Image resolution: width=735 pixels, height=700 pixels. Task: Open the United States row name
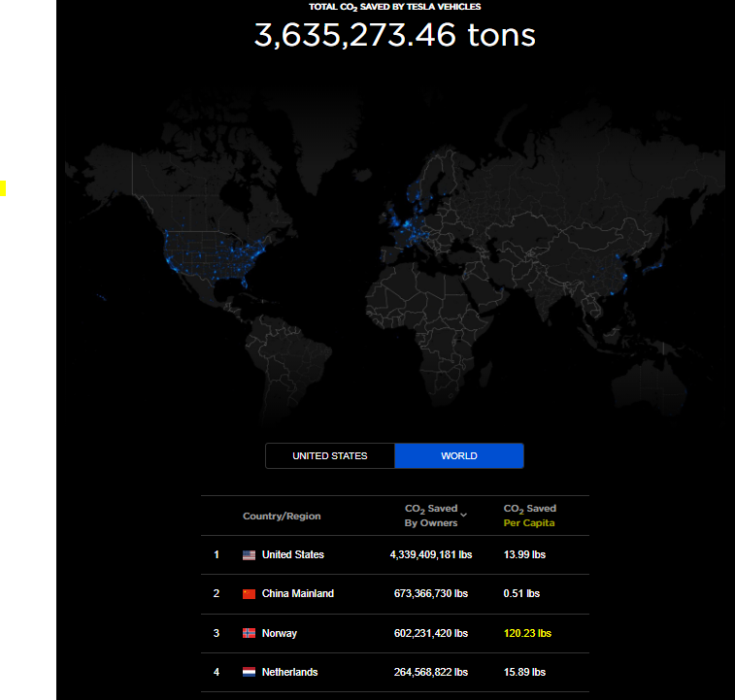(293, 555)
